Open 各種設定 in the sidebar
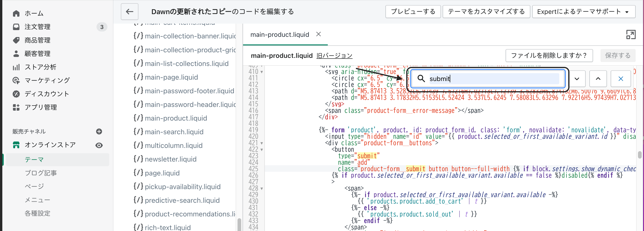This screenshot has width=644, height=231. (38, 213)
